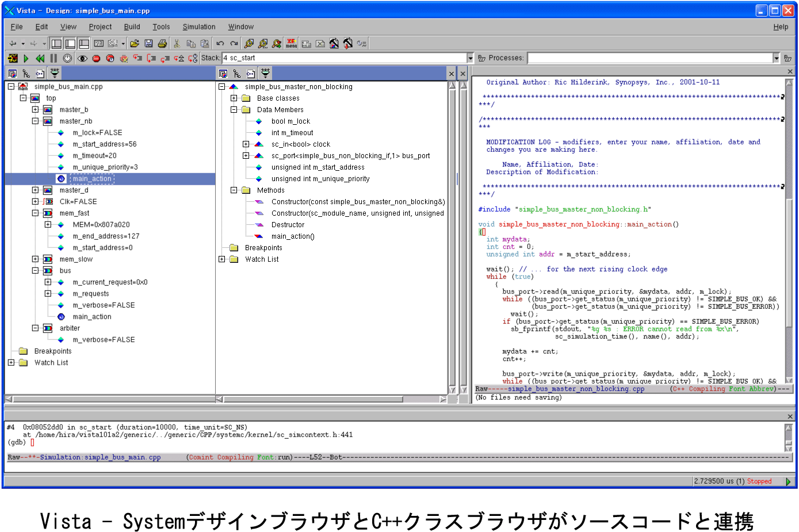Click the XE menu toolbar icon
This screenshot has width=799, height=532.
[x=292, y=43]
